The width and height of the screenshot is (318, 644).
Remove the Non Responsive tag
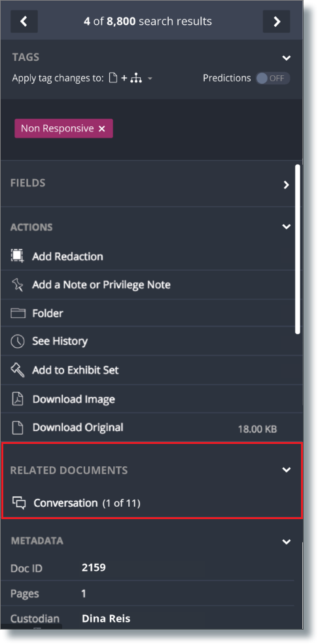(x=102, y=129)
